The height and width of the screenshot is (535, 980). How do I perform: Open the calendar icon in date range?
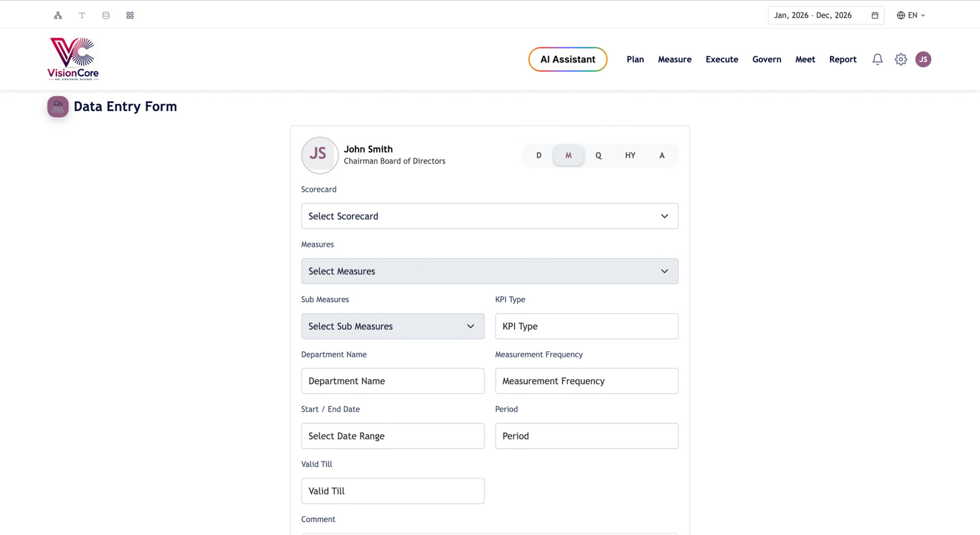click(875, 15)
